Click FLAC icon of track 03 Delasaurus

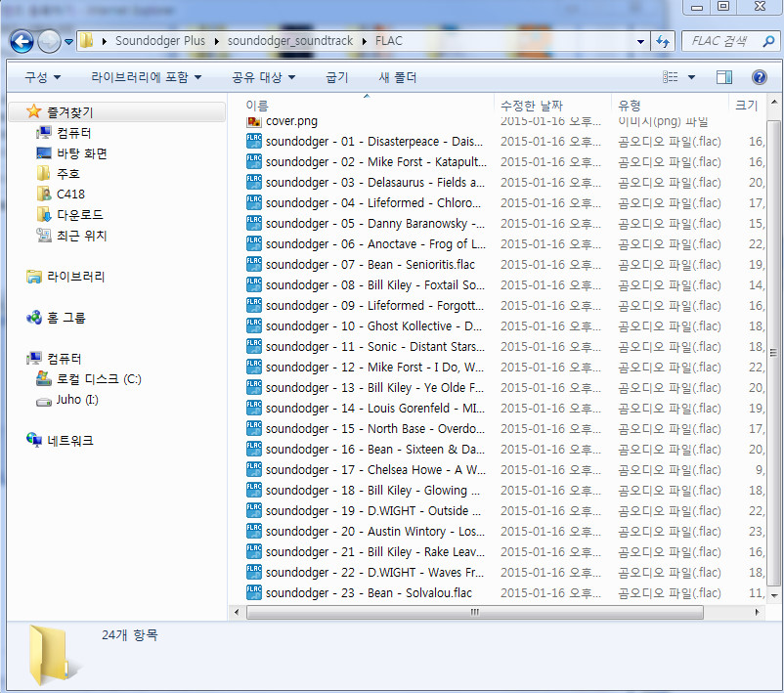pyautogui.click(x=254, y=183)
